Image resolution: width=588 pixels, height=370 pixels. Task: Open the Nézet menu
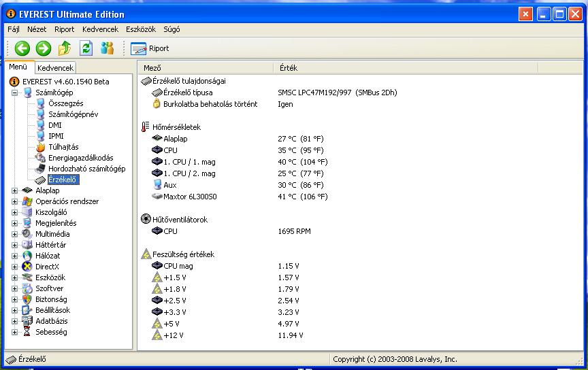pos(37,29)
